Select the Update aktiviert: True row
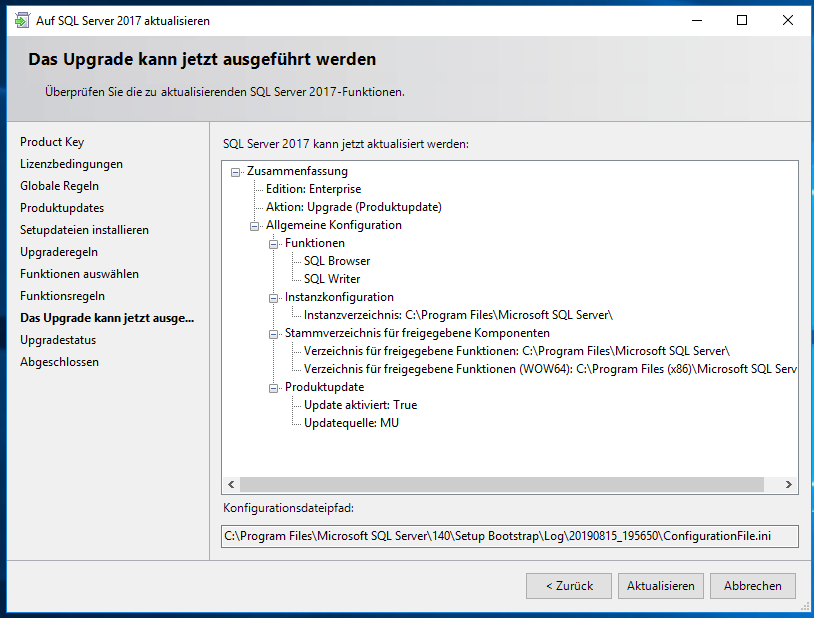The width and height of the screenshot is (814, 618). 360,405
